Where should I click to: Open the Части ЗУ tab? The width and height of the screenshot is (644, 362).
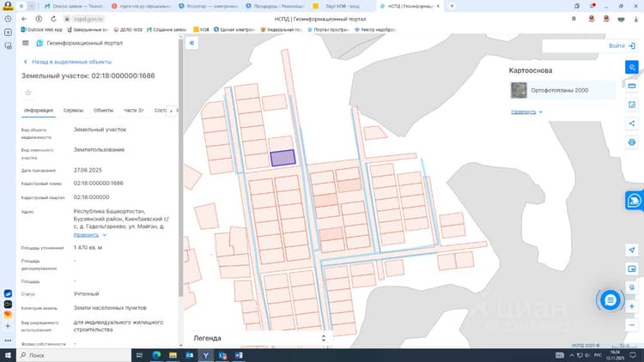[133, 111]
